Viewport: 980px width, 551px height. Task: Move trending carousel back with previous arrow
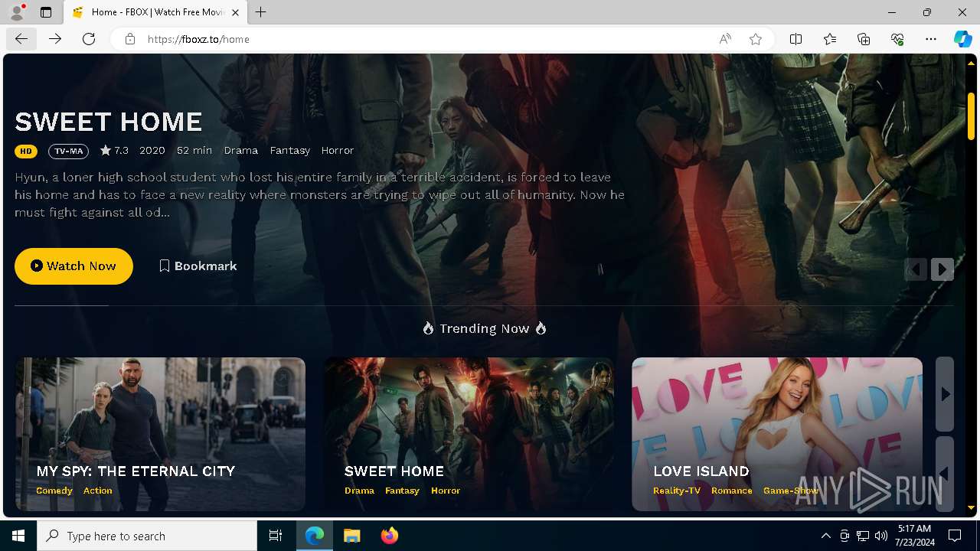click(945, 474)
